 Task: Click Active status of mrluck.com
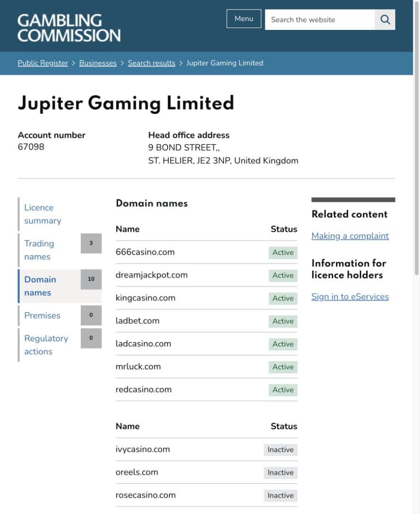(283, 367)
